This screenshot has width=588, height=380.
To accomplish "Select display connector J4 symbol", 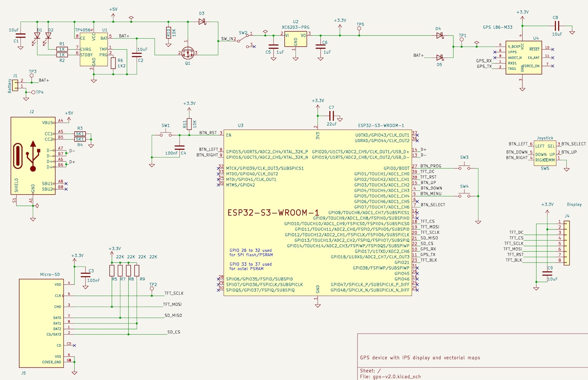I will (x=567, y=243).
